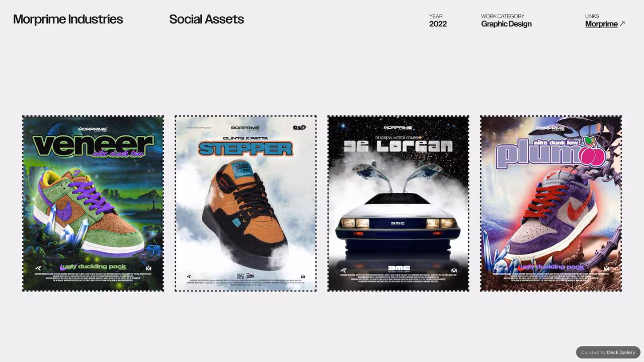Click the Morprime Industries title
The width and height of the screenshot is (644, 362).
click(x=68, y=19)
